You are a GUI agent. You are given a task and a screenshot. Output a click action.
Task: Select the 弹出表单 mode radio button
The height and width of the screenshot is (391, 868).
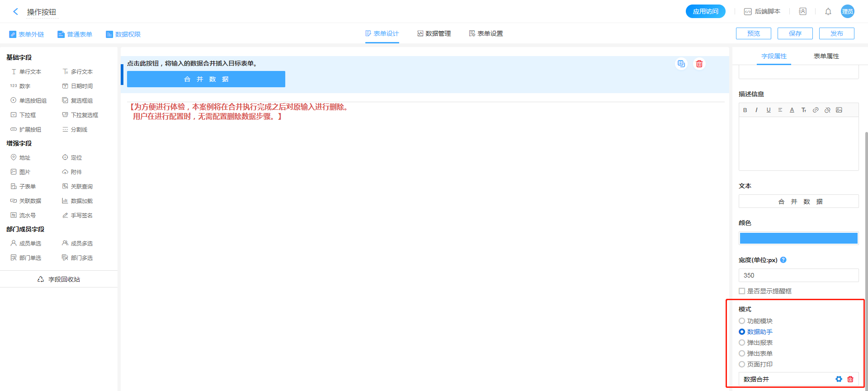click(x=742, y=353)
